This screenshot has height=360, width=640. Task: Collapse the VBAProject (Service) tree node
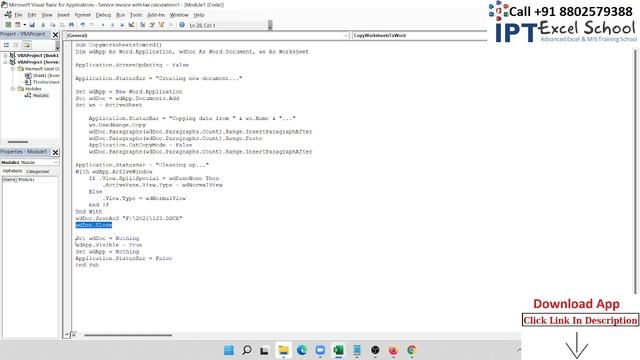coord(5,62)
